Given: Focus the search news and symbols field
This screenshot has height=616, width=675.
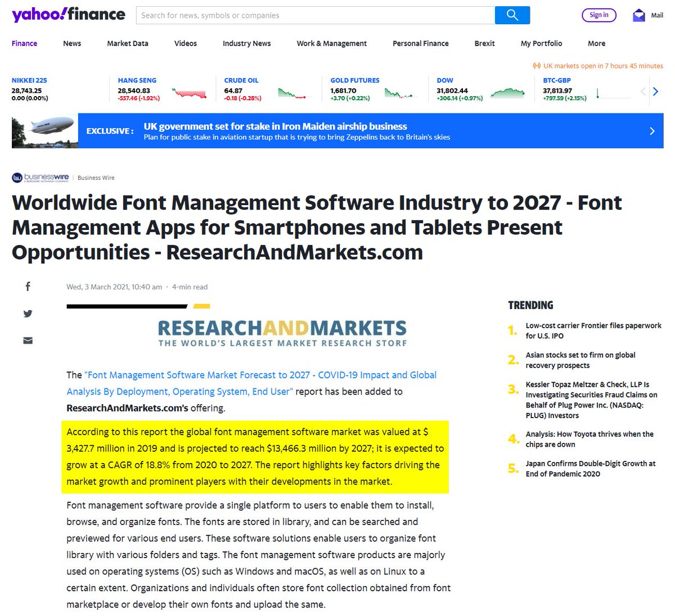Looking at the screenshot, I should 316,15.
